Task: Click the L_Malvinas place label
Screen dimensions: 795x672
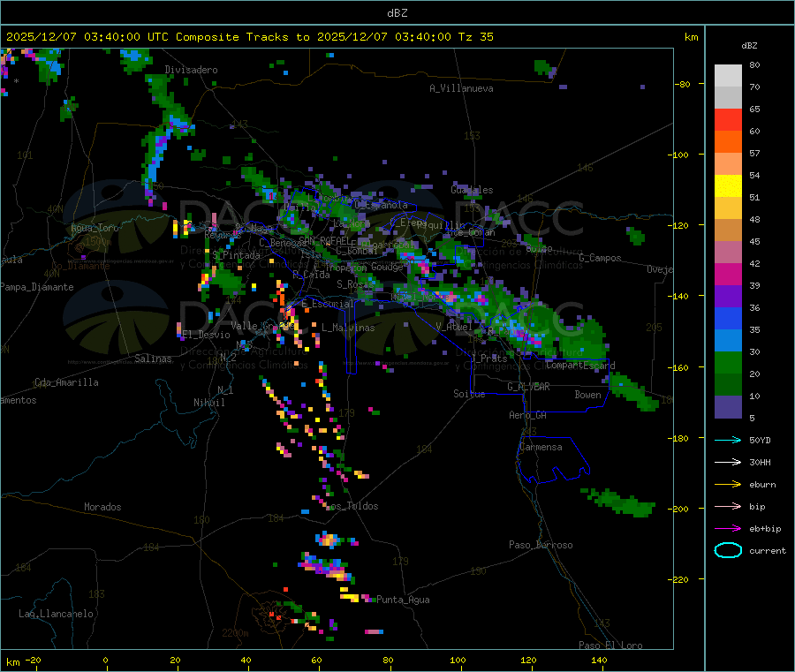Action: tap(348, 328)
